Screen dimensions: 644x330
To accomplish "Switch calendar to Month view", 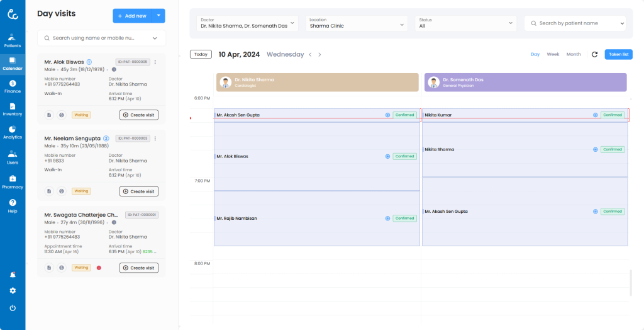I will click(574, 55).
